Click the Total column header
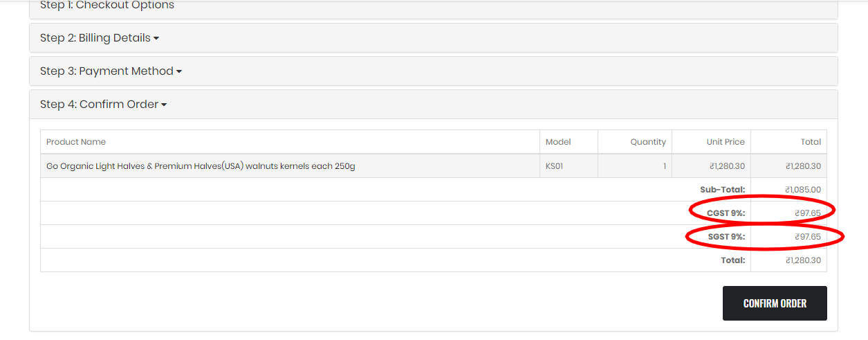The width and height of the screenshot is (868, 340). 811,142
